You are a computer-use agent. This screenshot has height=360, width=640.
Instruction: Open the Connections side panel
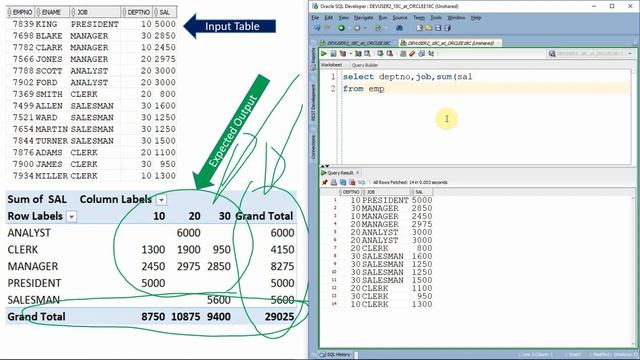coord(313,147)
